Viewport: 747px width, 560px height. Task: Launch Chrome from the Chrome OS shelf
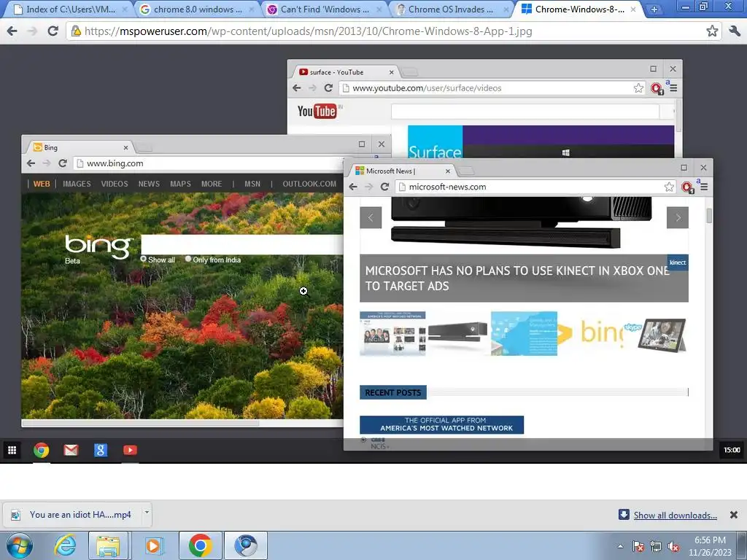coord(42,450)
